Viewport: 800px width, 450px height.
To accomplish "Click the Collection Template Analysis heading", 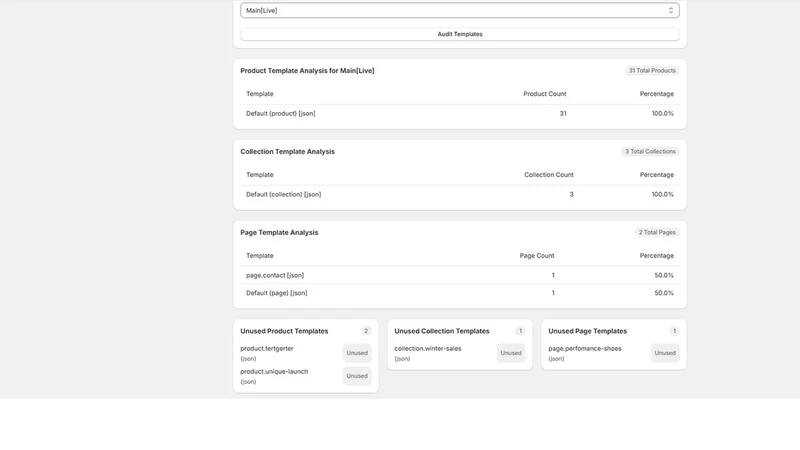I will (x=287, y=152).
